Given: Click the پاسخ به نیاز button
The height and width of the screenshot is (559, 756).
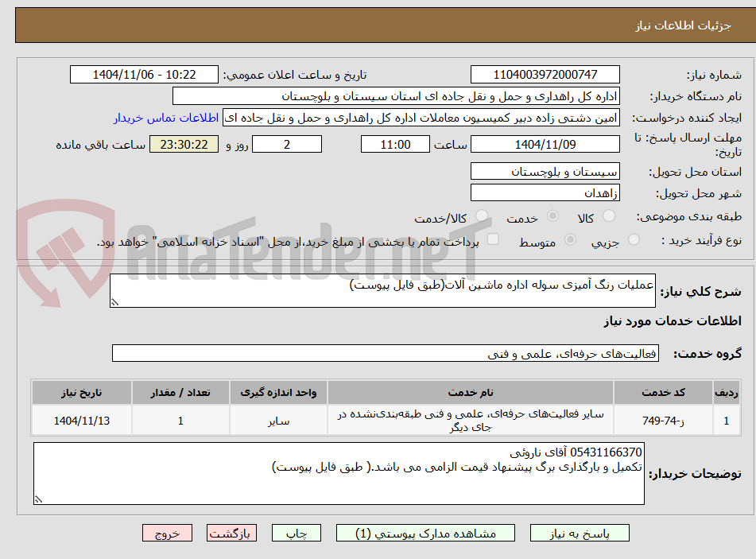Looking at the screenshot, I should pyautogui.click(x=580, y=533).
